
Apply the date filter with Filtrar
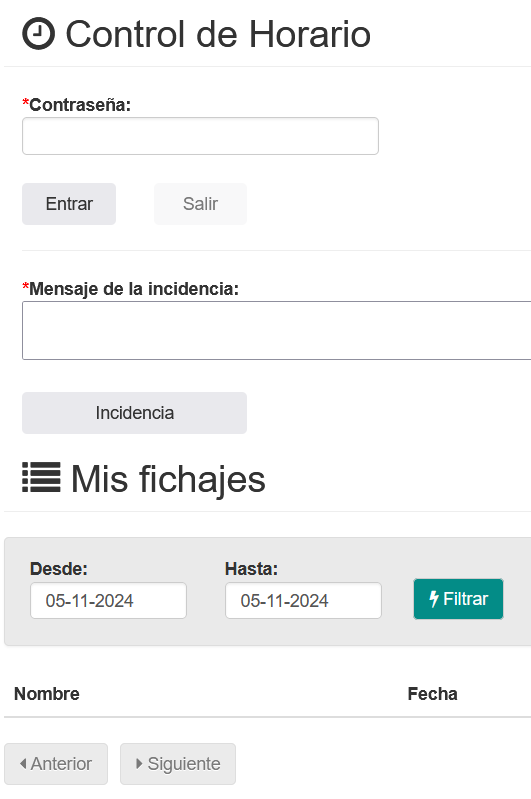pos(458,599)
